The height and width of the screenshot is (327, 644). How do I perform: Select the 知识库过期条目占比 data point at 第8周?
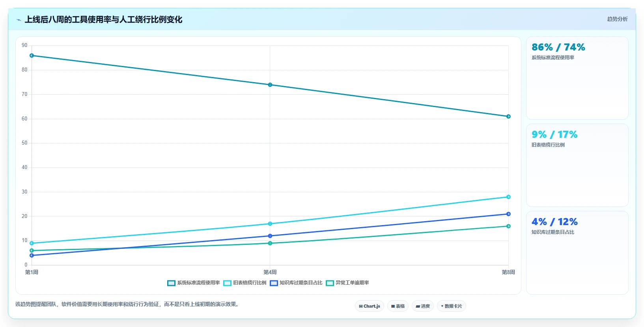pos(508,214)
